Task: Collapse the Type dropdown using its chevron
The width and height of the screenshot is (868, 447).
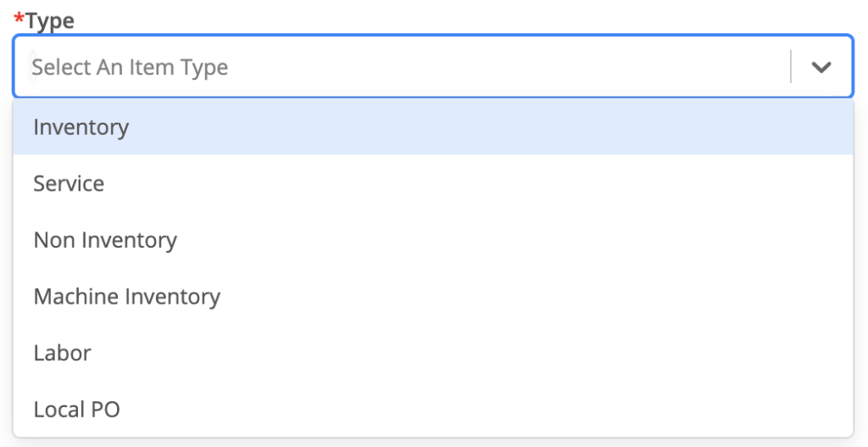Action: point(821,67)
